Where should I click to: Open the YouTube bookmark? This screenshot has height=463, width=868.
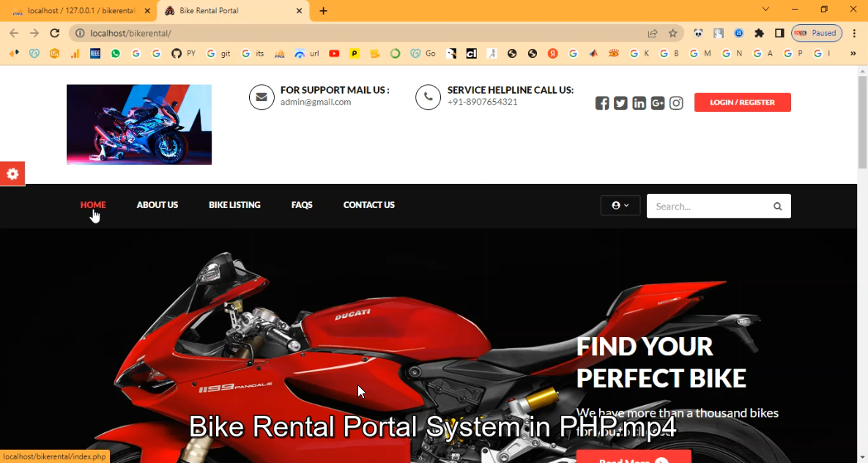tap(334, 53)
